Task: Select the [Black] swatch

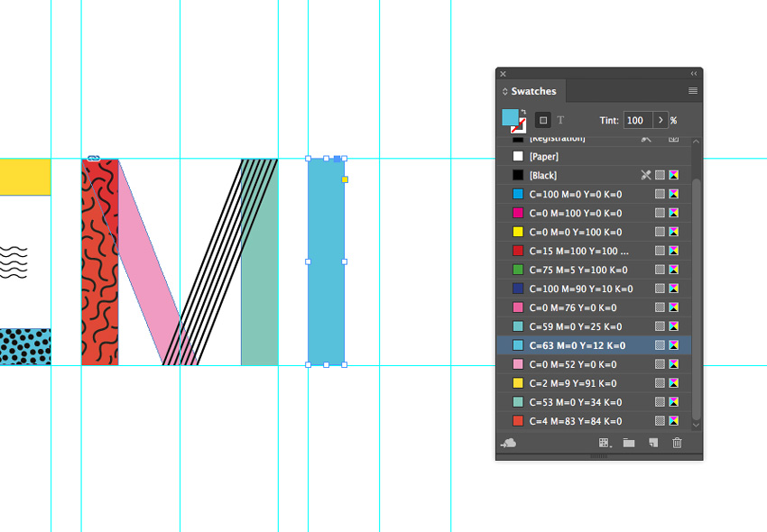Action: click(x=594, y=175)
